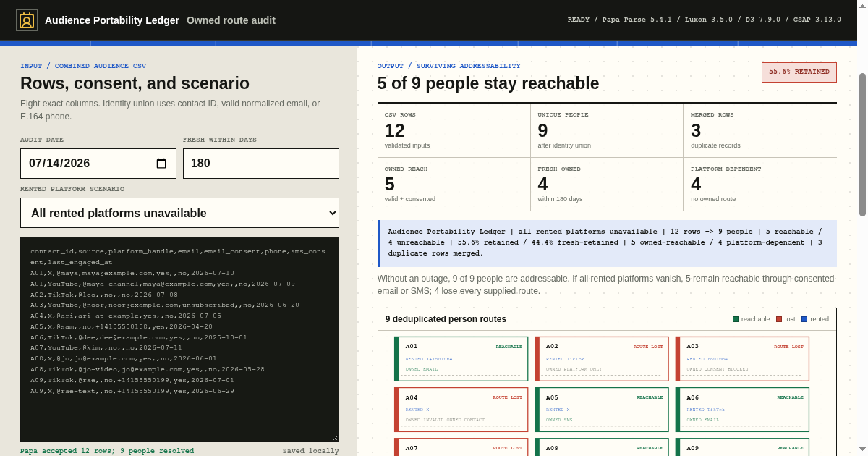Click the 'Saved locally' status text
The width and height of the screenshot is (868, 456).
(311, 451)
